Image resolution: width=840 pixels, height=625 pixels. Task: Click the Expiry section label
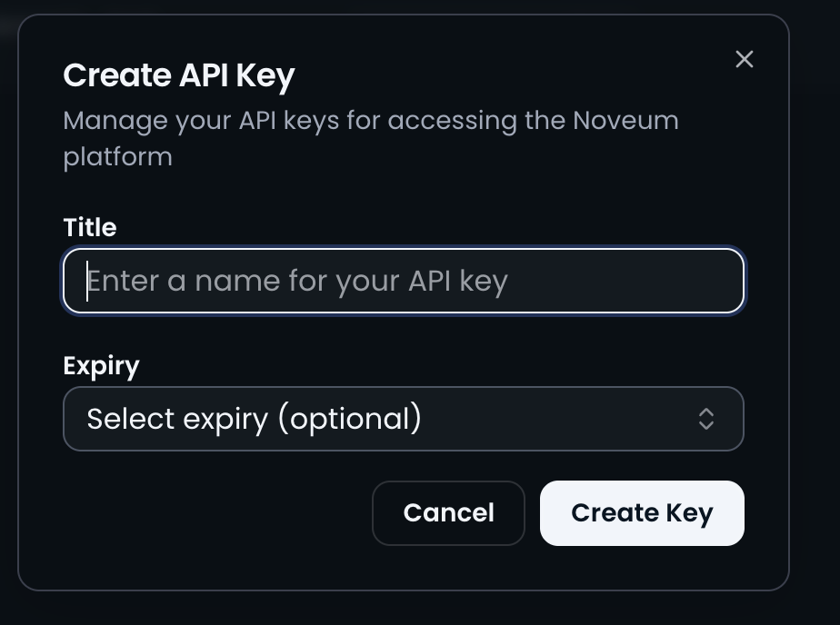click(101, 365)
